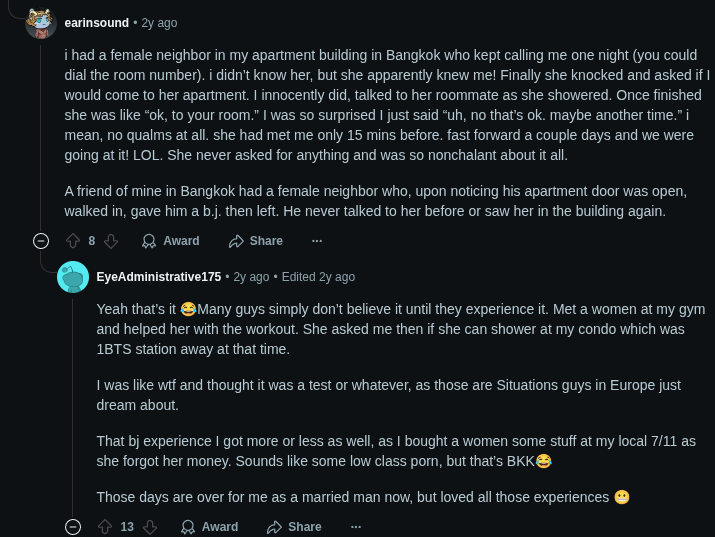Click the Award icon under earinsound's comment
The width and height of the screenshot is (715, 537).
149,241
